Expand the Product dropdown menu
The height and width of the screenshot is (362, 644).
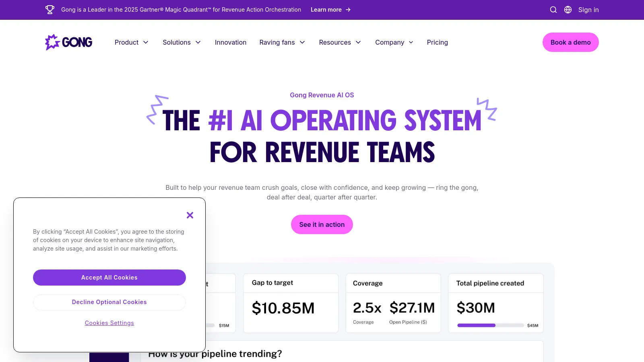pyautogui.click(x=132, y=42)
